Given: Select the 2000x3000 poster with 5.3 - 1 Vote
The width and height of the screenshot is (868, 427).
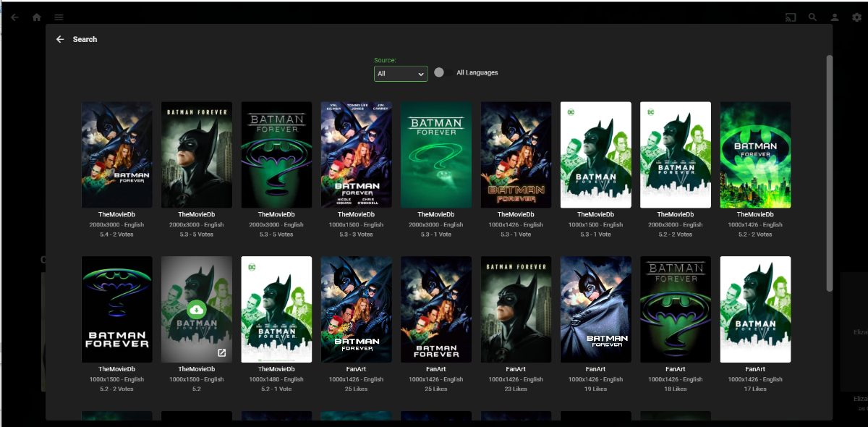Looking at the screenshot, I should coord(436,155).
